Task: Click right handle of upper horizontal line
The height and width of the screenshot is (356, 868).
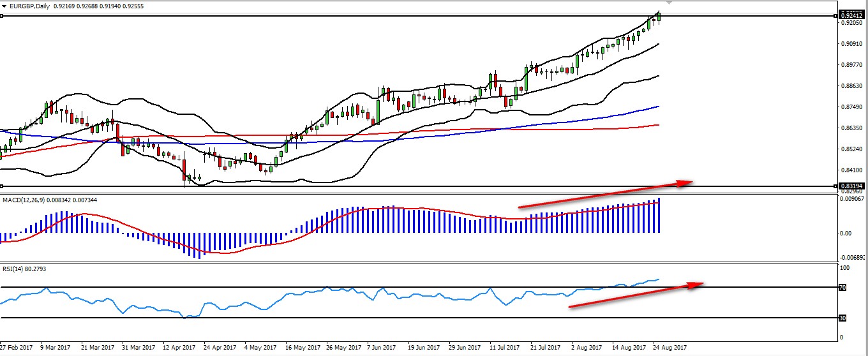Action: click(836, 15)
